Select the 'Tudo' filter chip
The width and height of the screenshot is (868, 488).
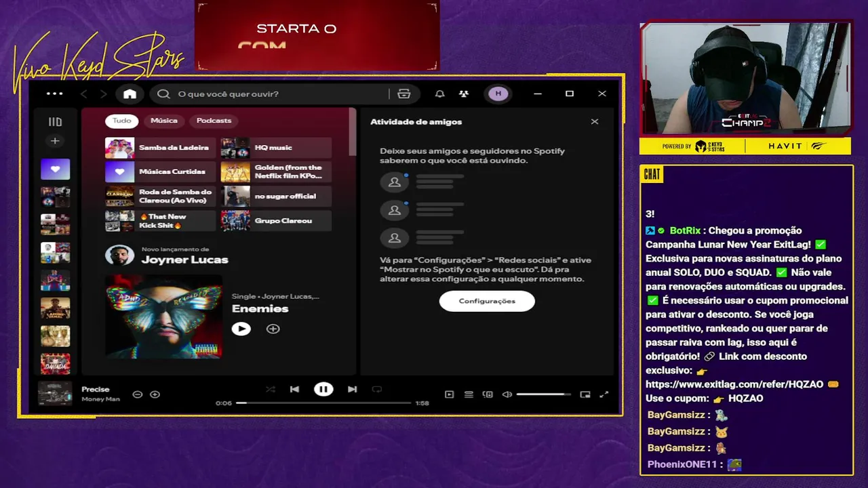121,121
